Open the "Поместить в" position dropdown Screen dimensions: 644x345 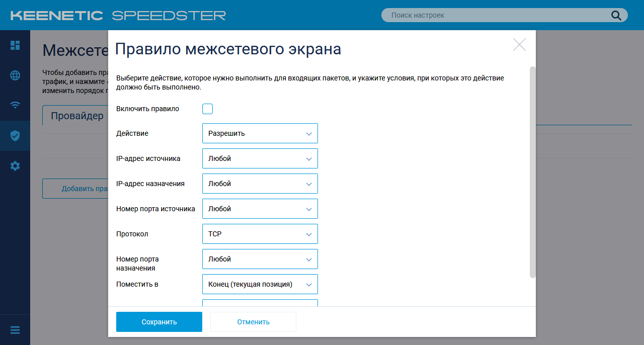point(260,284)
